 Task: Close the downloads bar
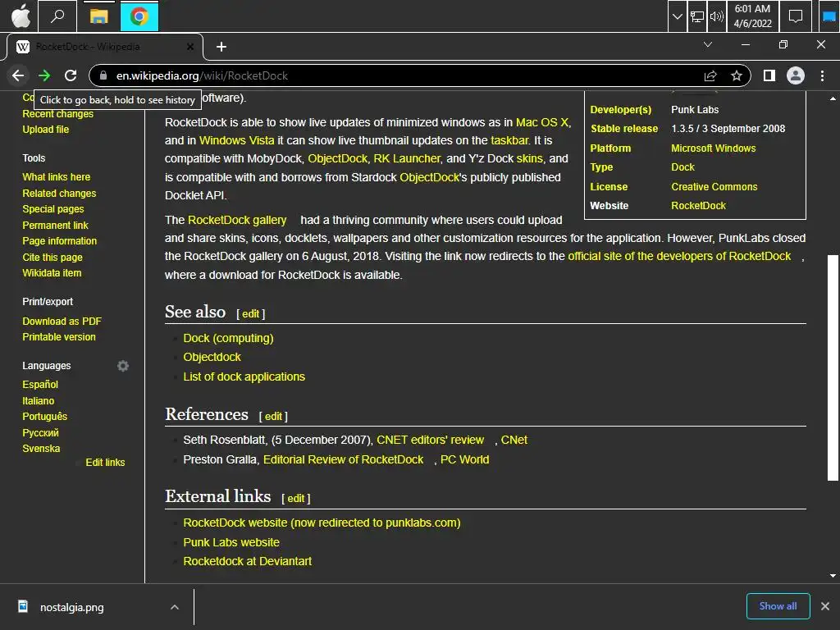[x=825, y=606]
